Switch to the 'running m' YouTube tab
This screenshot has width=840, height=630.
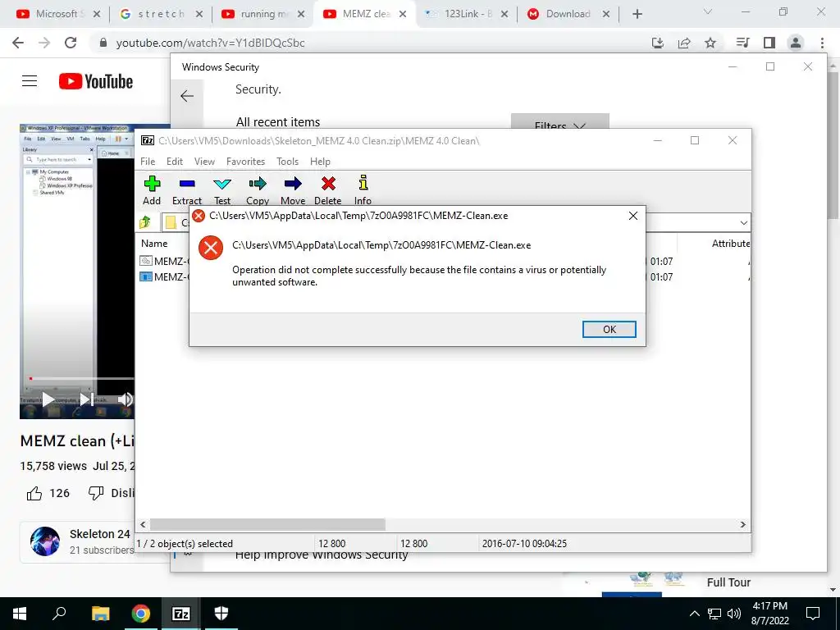(x=263, y=14)
